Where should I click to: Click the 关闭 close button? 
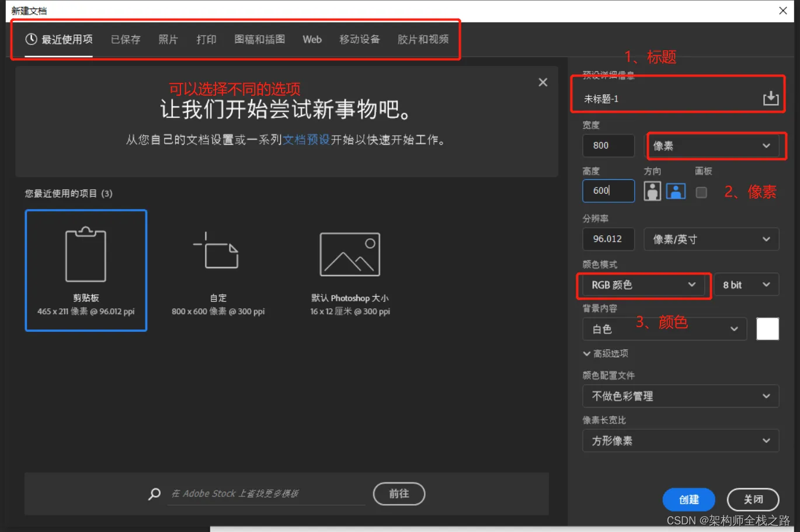coord(753,499)
